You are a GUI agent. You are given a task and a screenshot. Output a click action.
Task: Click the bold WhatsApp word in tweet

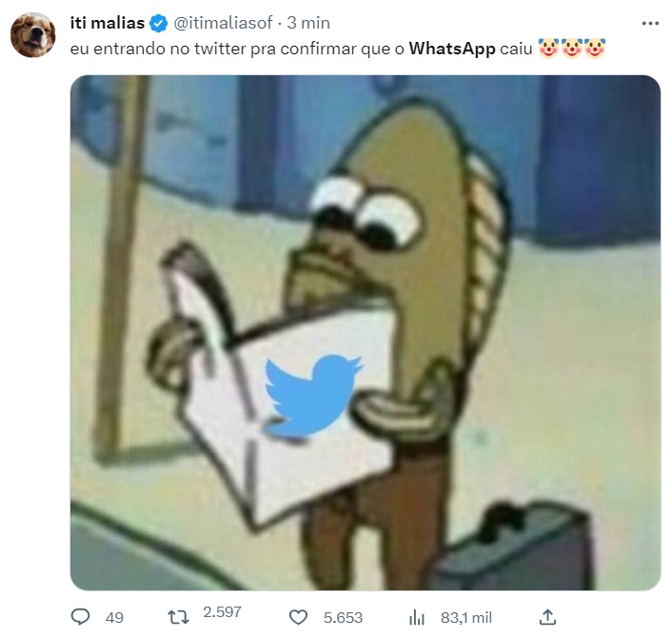click(x=452, y=48)
